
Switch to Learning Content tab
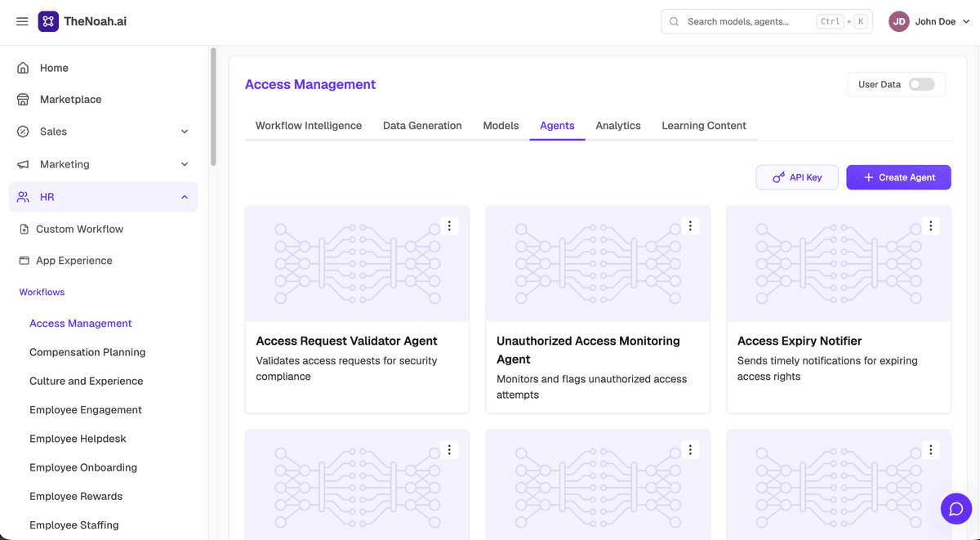click(x=704, y=126)
